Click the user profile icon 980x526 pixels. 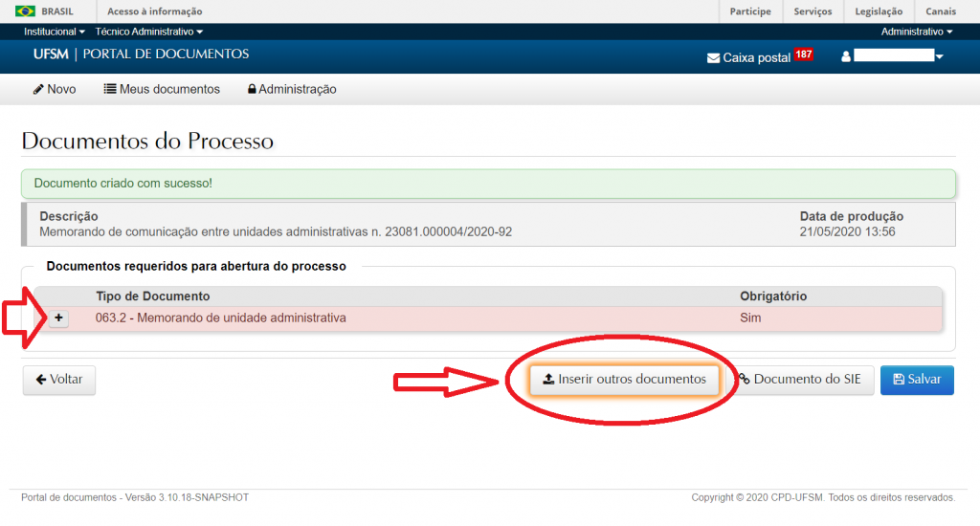(x=845, y=57)
